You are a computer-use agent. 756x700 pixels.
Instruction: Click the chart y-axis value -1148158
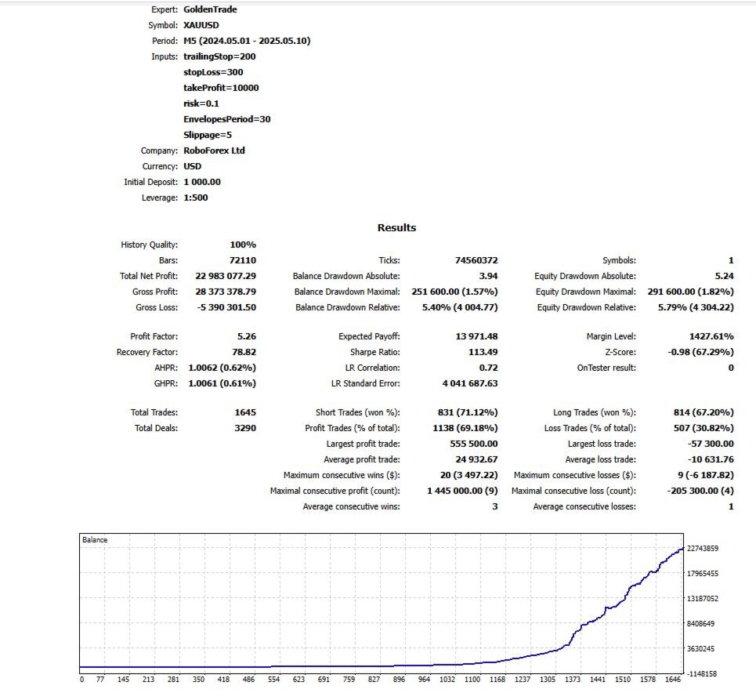pos(701,674)
